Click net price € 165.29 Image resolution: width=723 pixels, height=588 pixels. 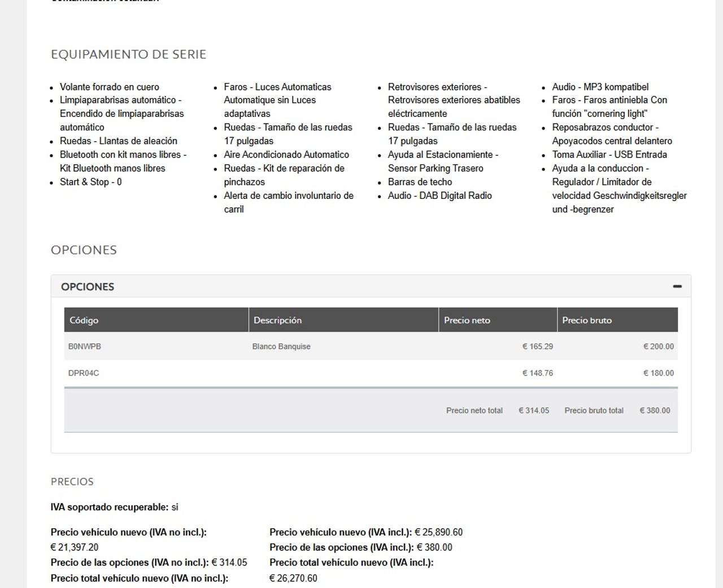(x=538, y=347)
